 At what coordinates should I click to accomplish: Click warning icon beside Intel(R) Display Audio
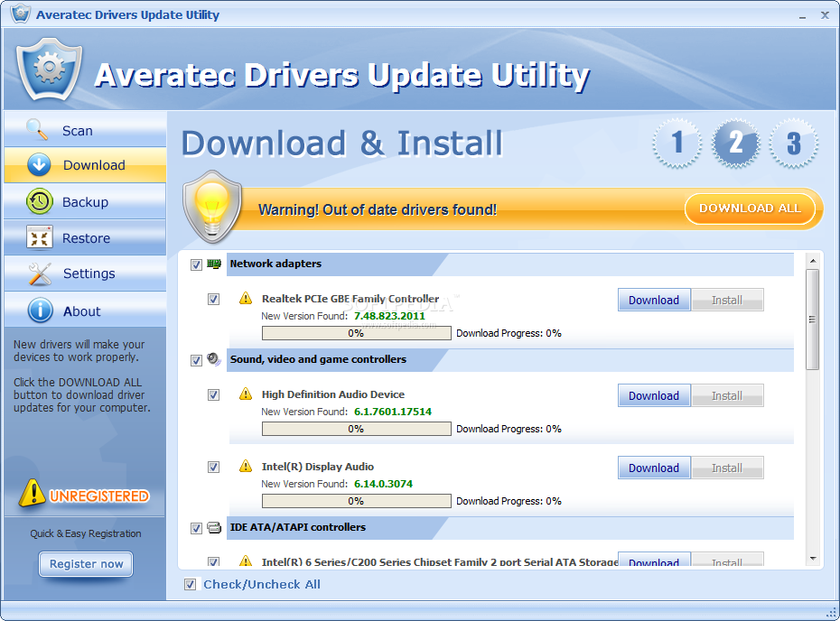point(246,467)
